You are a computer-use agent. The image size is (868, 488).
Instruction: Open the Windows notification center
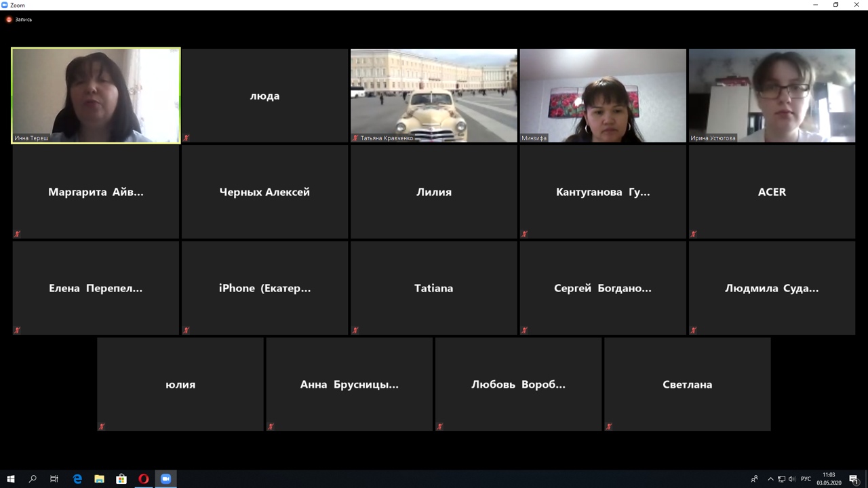click(x=854, y=479)
